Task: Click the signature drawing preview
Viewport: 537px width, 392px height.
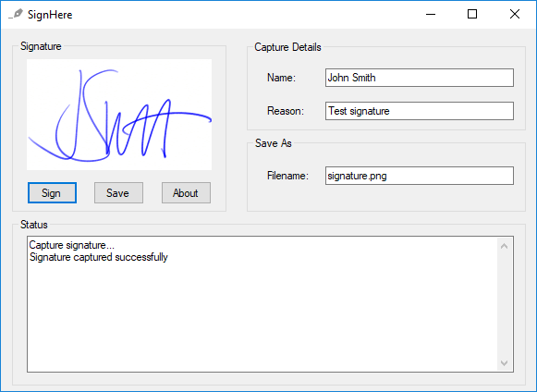Action: [x=119, y=115]
